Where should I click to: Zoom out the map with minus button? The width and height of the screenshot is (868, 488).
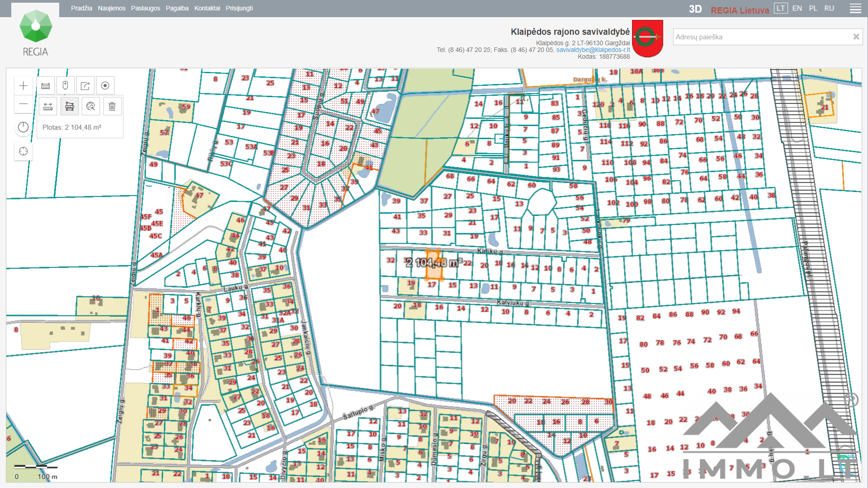pos(24,104)
